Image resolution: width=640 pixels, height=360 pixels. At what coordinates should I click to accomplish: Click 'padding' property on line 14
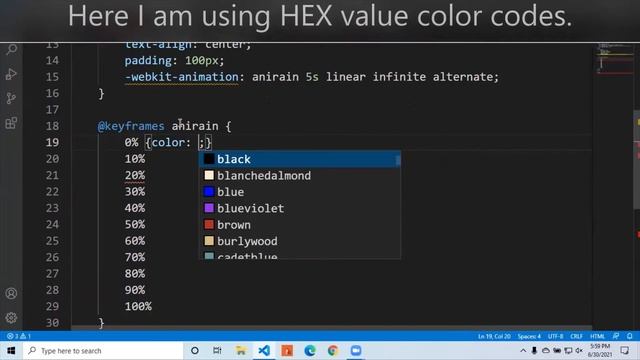[x=148, y=61]
